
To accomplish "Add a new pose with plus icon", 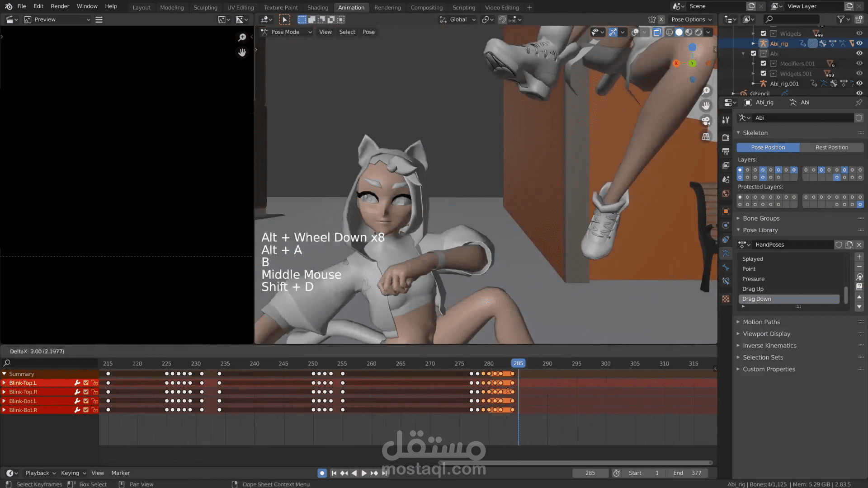I will point(859,257).
